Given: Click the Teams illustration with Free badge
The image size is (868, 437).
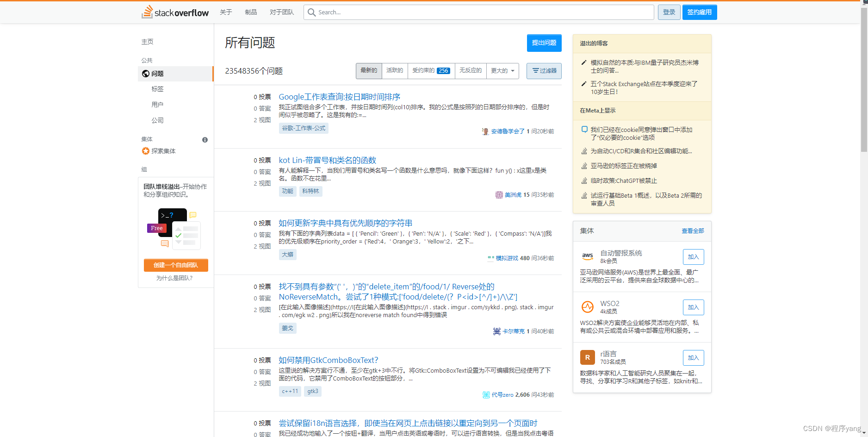Looking at the screenshot, I should pos(174,228).
